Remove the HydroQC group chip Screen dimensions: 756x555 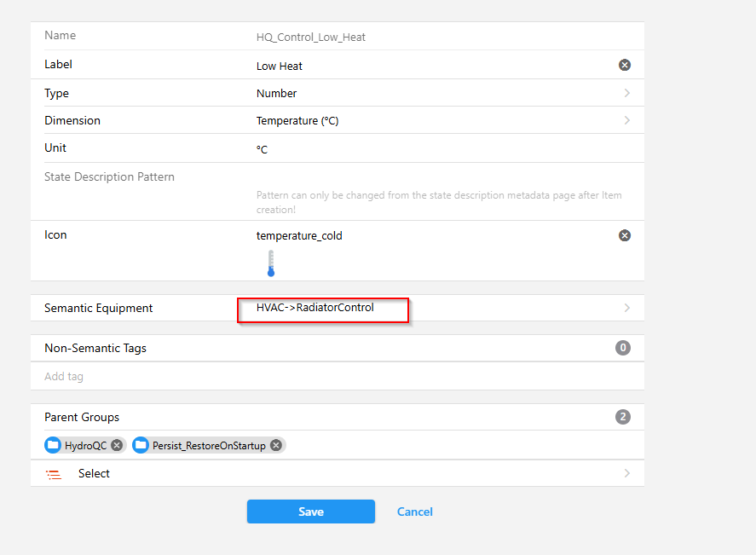117,445
